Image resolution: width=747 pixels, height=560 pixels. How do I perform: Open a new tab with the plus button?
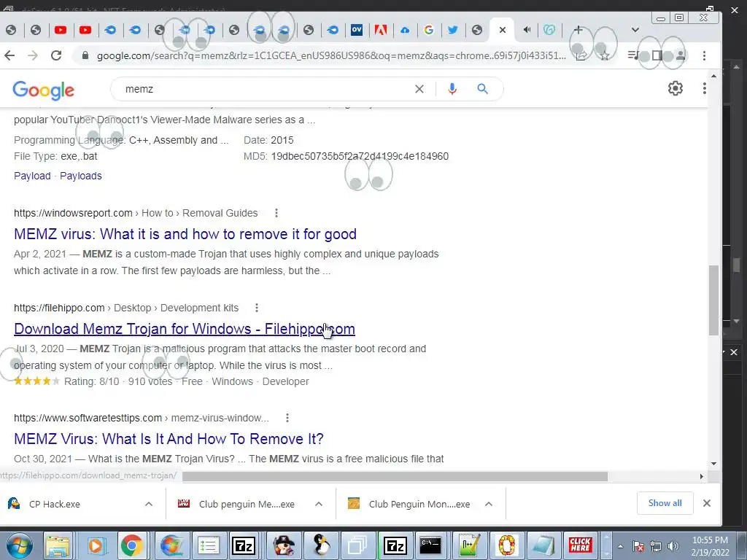(578, 30)
